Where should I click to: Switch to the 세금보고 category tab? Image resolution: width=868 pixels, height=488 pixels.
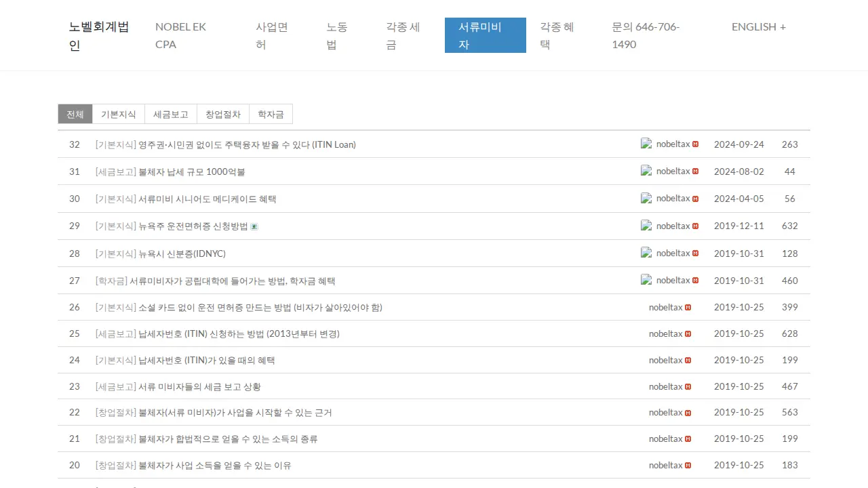point(171,115)
